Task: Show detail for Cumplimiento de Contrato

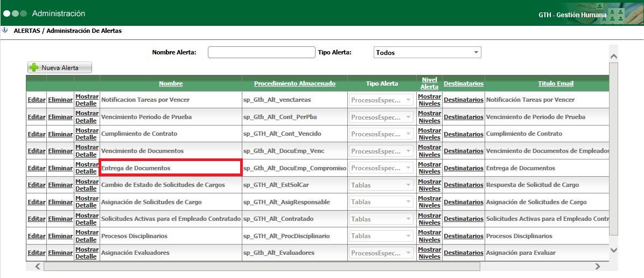Action: (x=87, y=134)
